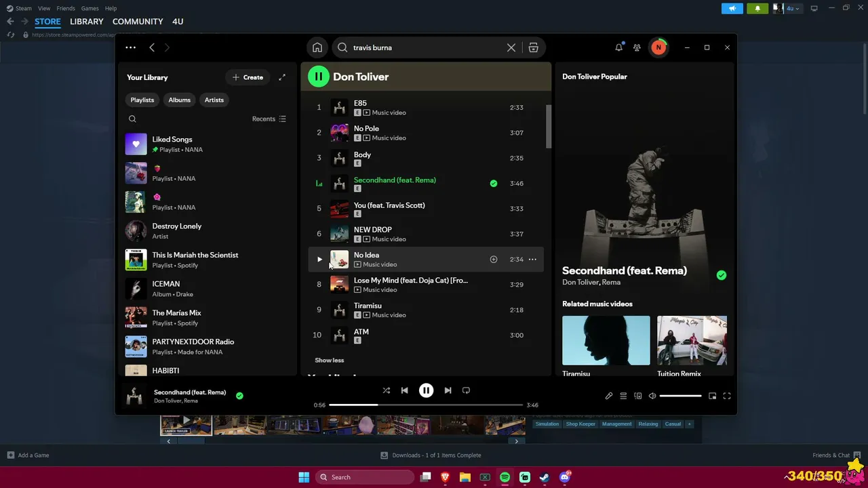This screenshot has height=488, width=868.
Task: Open the Browse icon beside the search bar
Action: (534, 47)
